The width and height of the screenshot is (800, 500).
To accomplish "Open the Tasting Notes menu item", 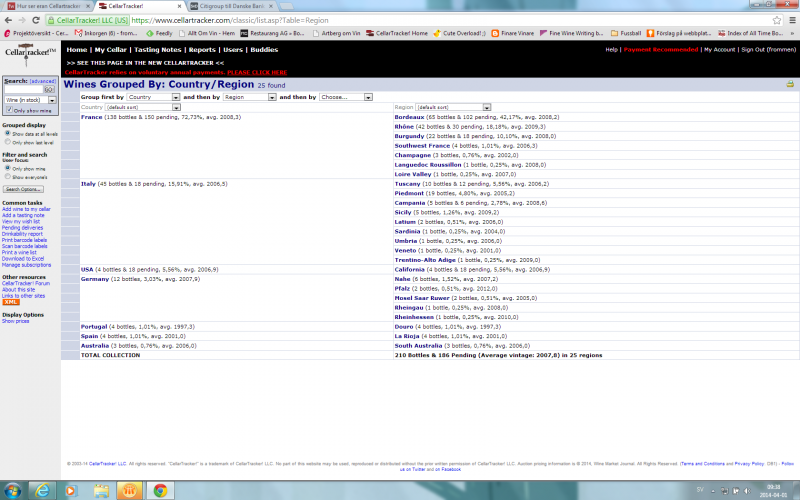I will [x=158, y=49].
